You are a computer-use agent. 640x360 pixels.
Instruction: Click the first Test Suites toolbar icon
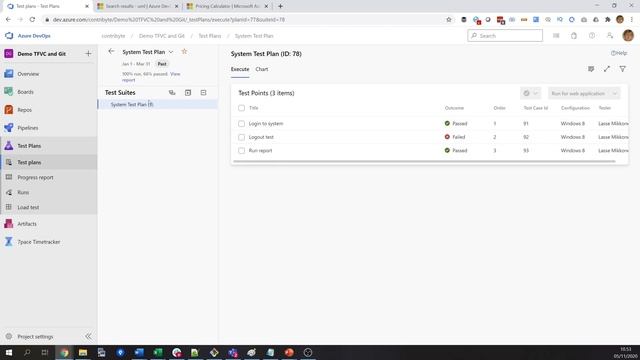(172, 93)
